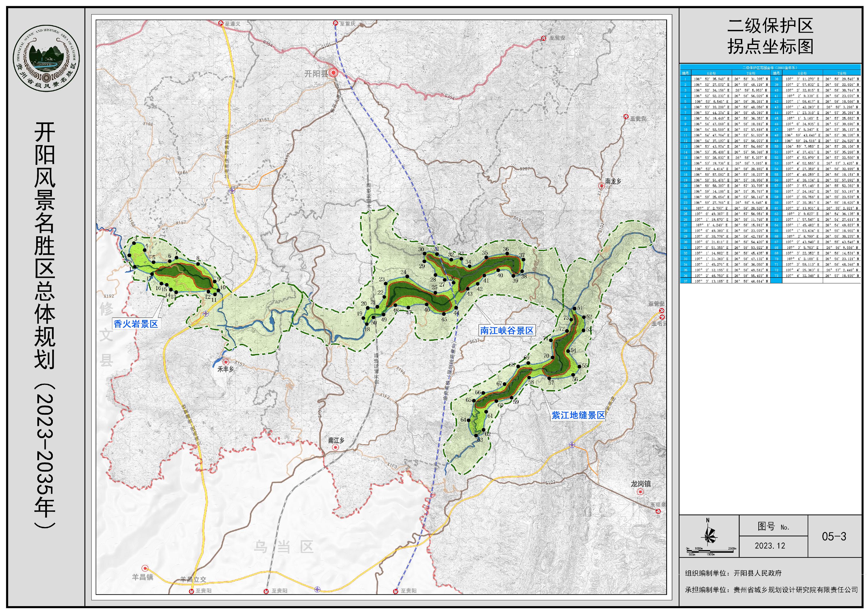Viewport: 868px width, 614px height.
Task: Click the Nanjiang Township (南江乡) town marker
Action: coord(335,447)
